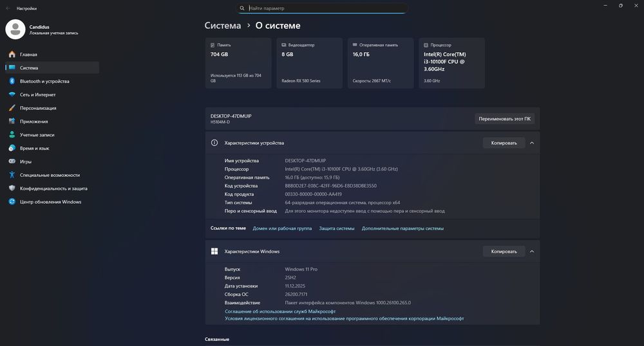Open Дополнительные параметры системы link
Image resolution: width=644 pixels, height=346 pixels.
[402, 228]
